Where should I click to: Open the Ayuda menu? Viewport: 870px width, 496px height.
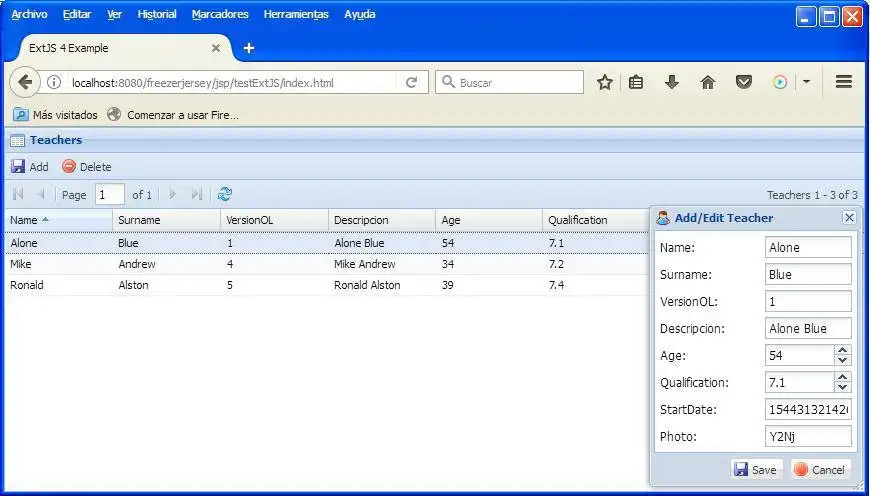click(360, 14)
